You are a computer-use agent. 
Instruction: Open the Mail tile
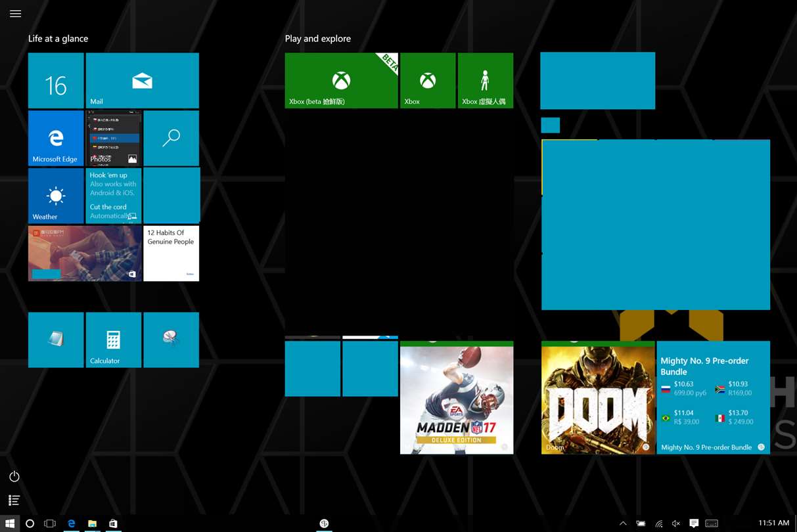coord(142,81)
